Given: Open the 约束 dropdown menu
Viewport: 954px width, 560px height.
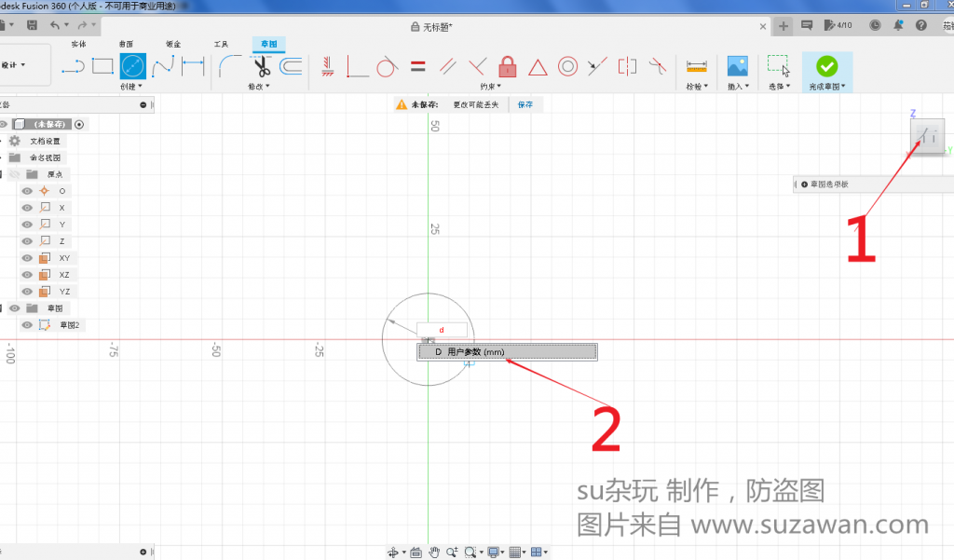Looking at the screenshot, I should click(491, 87).
